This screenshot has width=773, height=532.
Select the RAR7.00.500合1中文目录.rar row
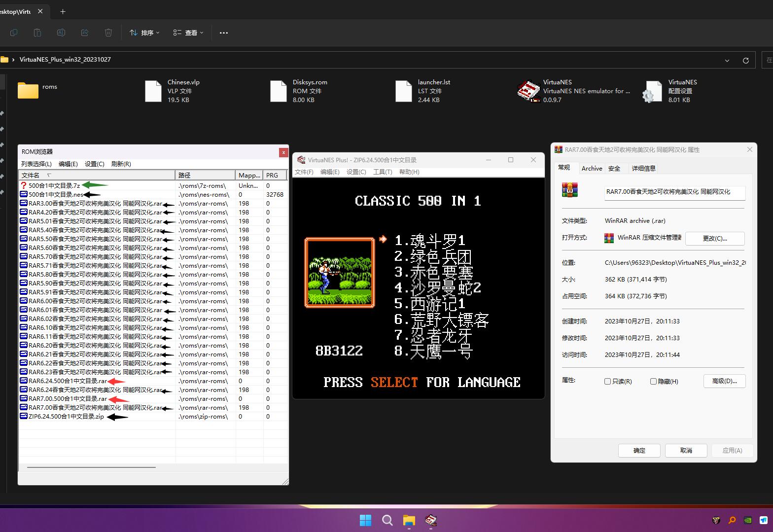(x=153, y=398)
